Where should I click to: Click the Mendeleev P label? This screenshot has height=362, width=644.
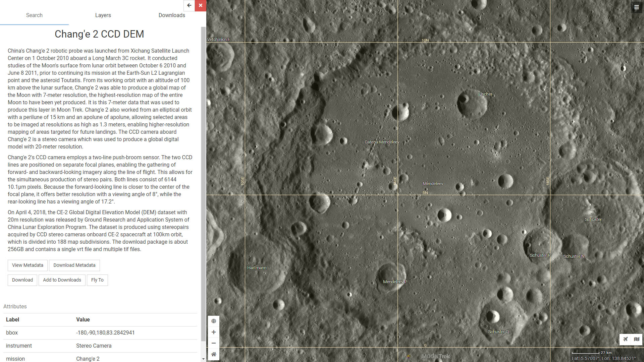(395, 282)
